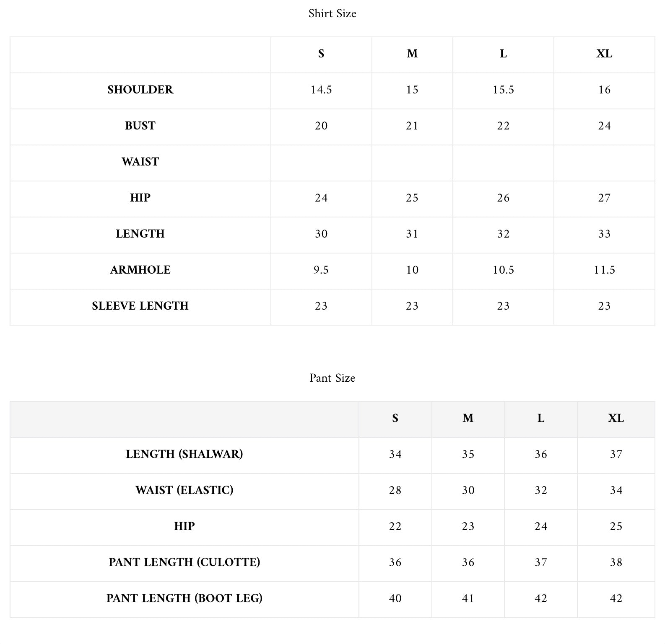Click the ARMHOLE row label

(x=140, y=270)
